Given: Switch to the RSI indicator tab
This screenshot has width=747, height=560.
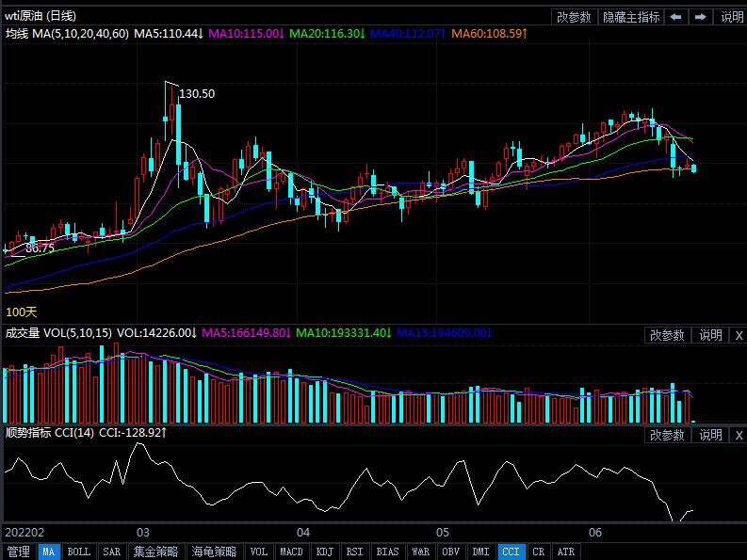Looking at the screenshot, I should pyautogui.click(x=354, y=552).
